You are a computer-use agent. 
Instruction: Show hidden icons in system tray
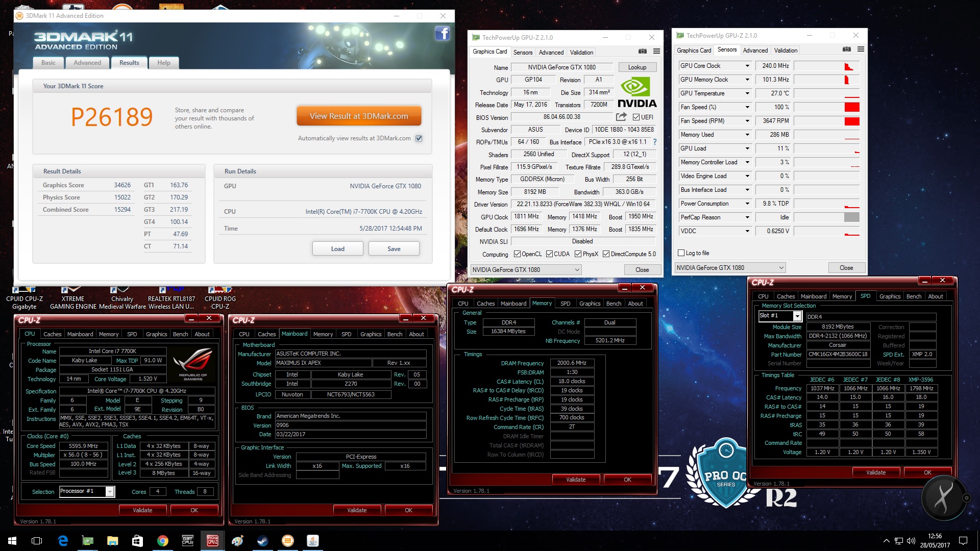point(886,541)
